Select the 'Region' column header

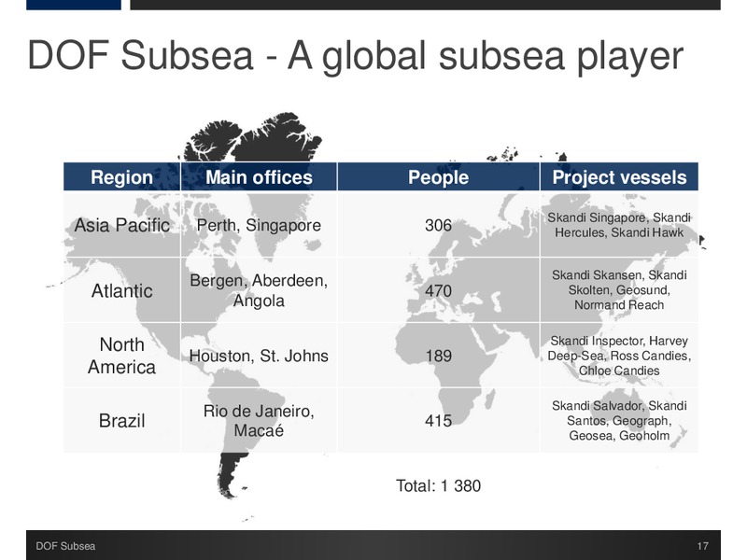tap(122, 177)
